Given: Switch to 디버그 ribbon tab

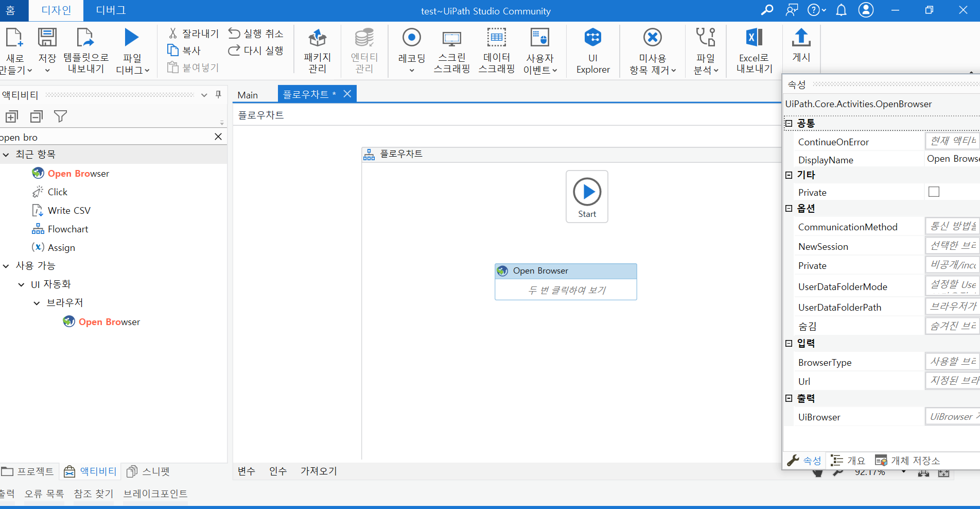Looking at the screenshot, I should (x=111, y=10).
